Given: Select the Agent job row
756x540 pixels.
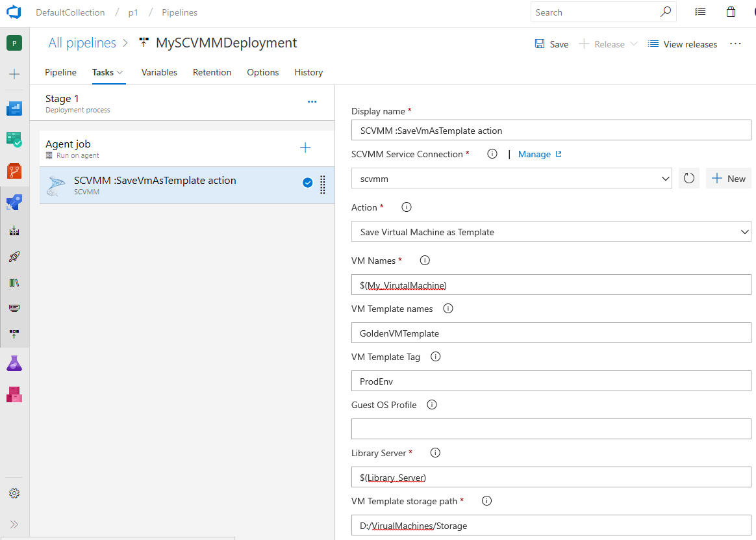Looking at the screenshot, I should 187,149.
